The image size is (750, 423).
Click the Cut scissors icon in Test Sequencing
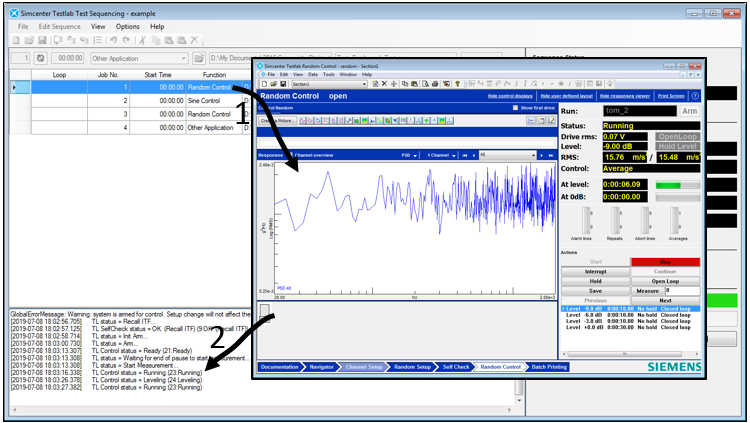tap(142, 40)
